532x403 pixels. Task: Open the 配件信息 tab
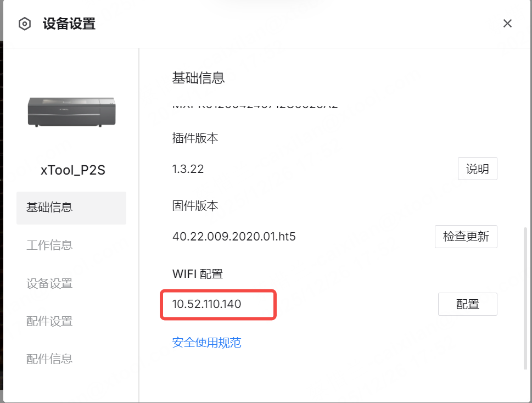tap(49, 359)
